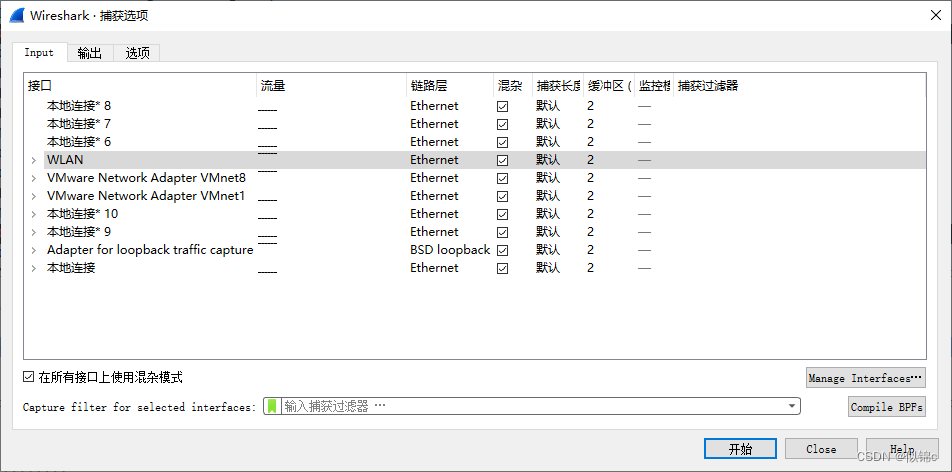This screenshot has width=952, height=472.
Task: Expand VMware Network Adapter VMnet8 row
Action: (x=34, y=179)
